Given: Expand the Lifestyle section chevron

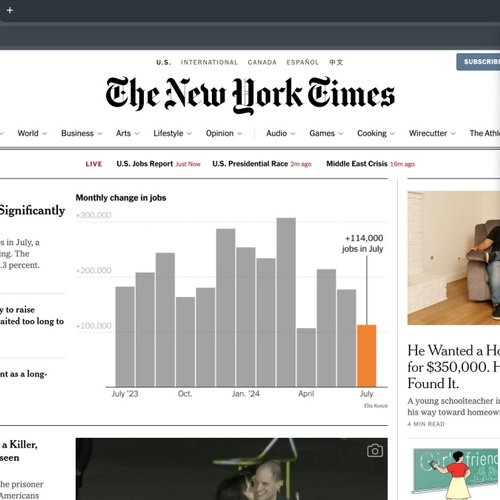Looking at the screenshot, I should coord(189,134).
